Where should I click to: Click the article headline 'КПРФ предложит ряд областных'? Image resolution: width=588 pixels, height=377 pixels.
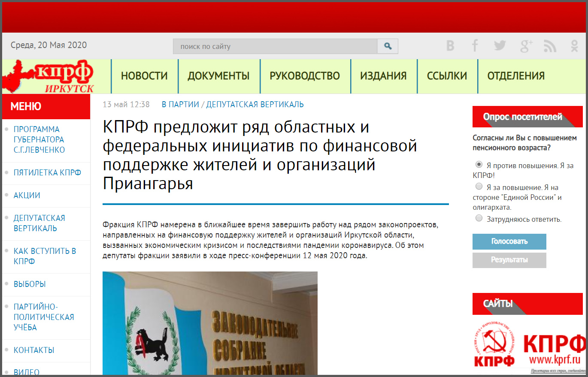[x=260, y=155]
